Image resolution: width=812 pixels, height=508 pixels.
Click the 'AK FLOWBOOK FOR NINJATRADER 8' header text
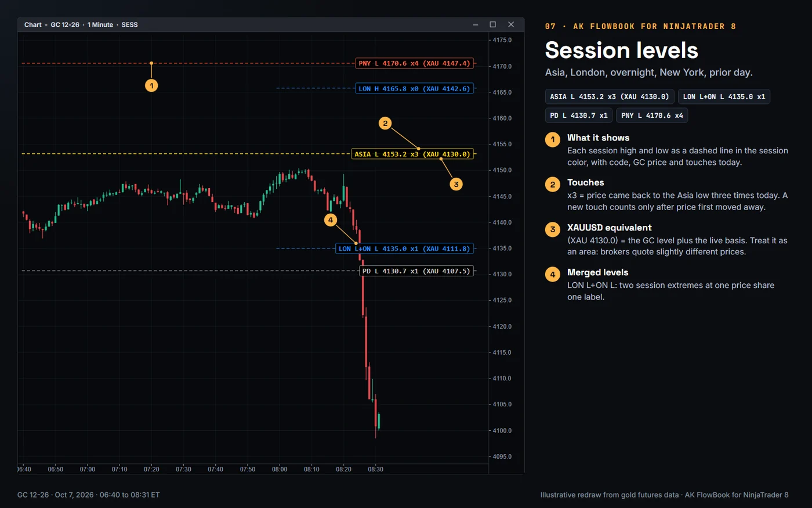click(655, 26)
